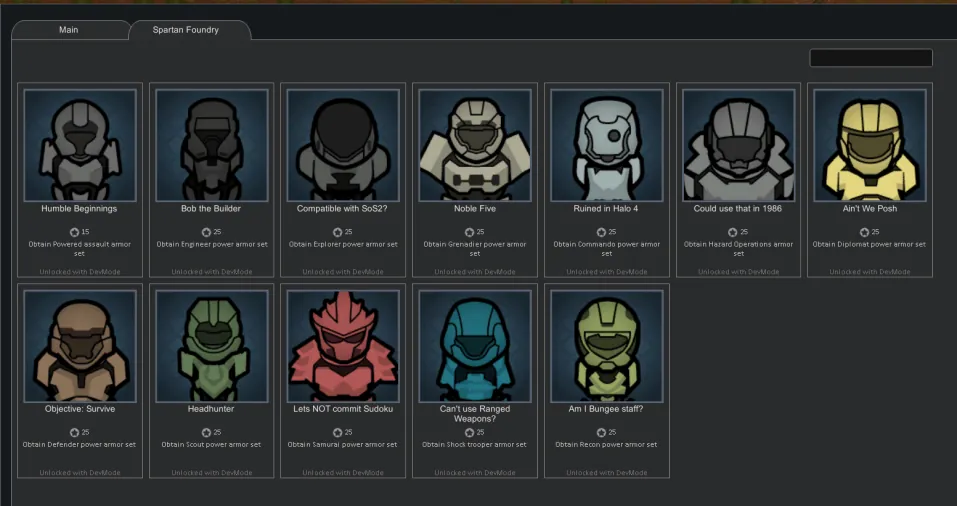The width and height of the screenshot is (957, 506).
Task: Select the blue Can't use Ranged Weapons icon
Action: click(475, 346)
